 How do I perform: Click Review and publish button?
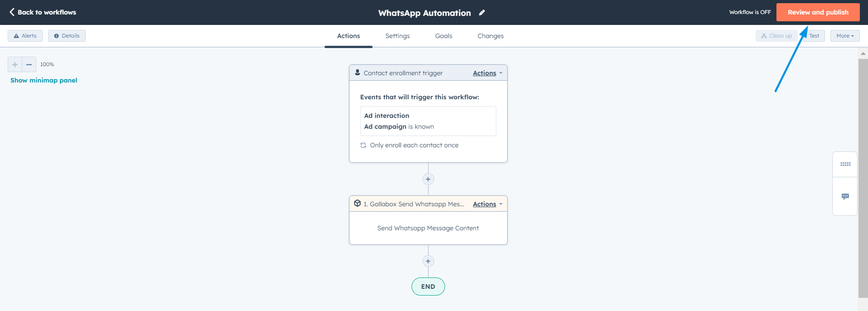coord(818,12)
